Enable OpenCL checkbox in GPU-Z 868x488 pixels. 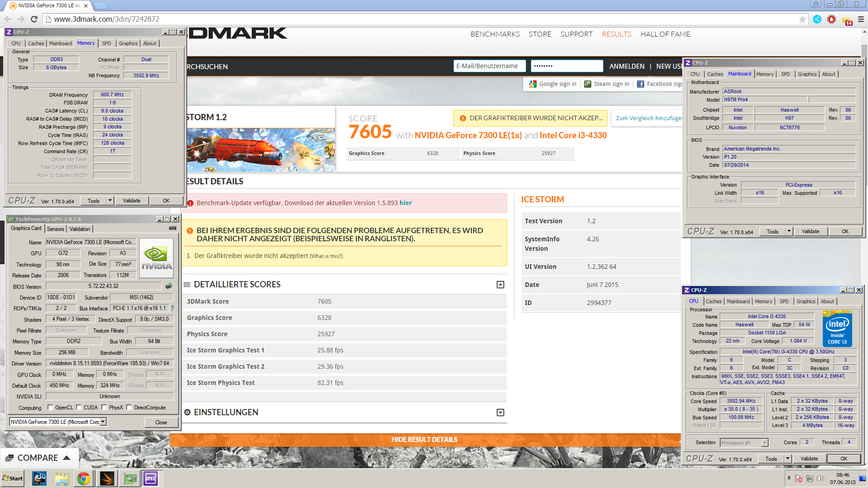(x=50, y=407)
